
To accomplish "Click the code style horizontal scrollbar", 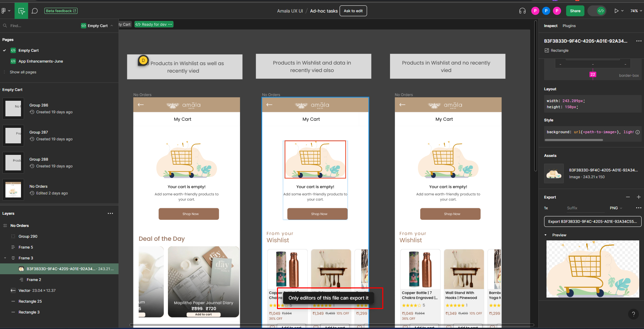I will coord(574,140).
